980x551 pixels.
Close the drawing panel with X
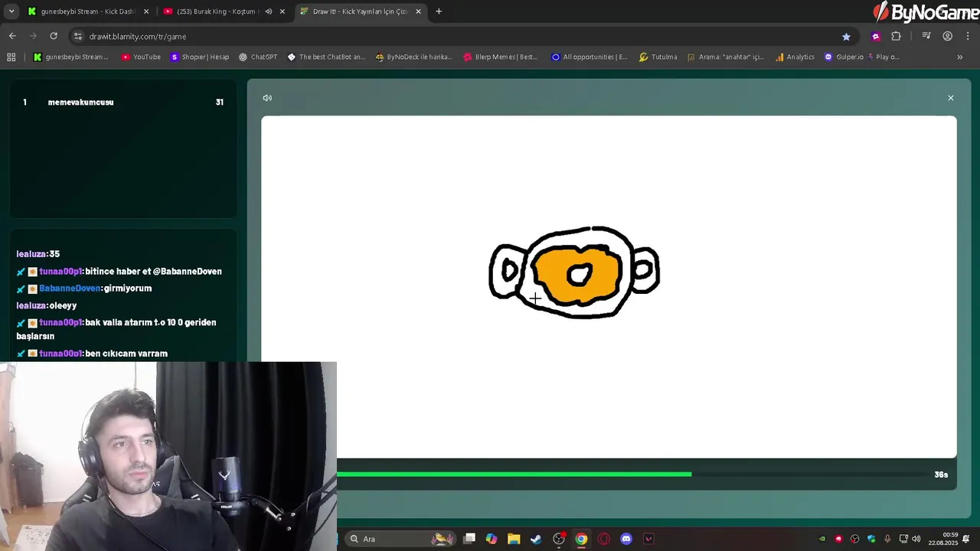click(951, 98)
